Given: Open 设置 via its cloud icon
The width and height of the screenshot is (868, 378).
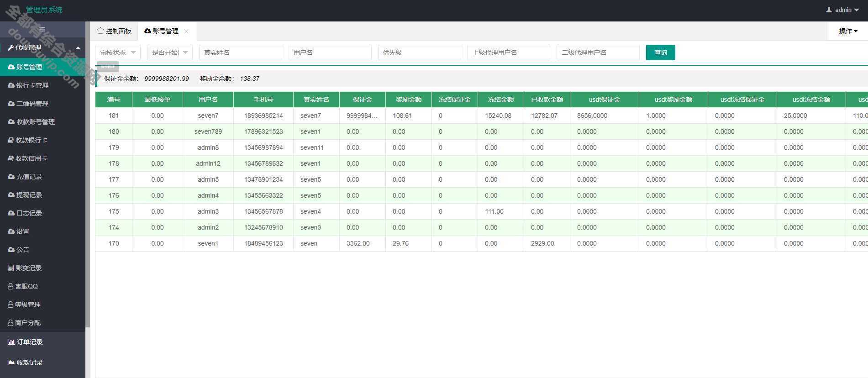Looking at the screenshot, I should pos(11,231).
